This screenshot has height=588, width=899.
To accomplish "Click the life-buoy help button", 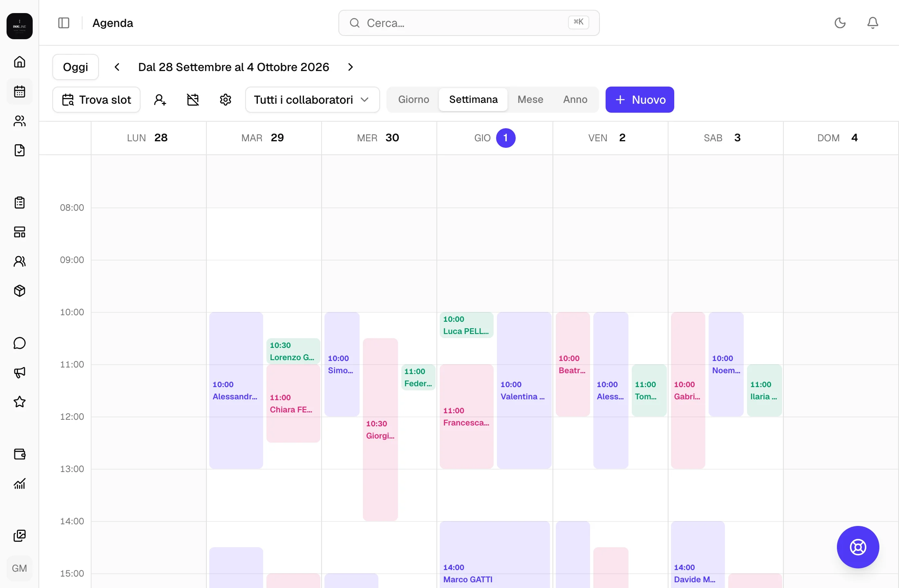I will coord(858,547).
